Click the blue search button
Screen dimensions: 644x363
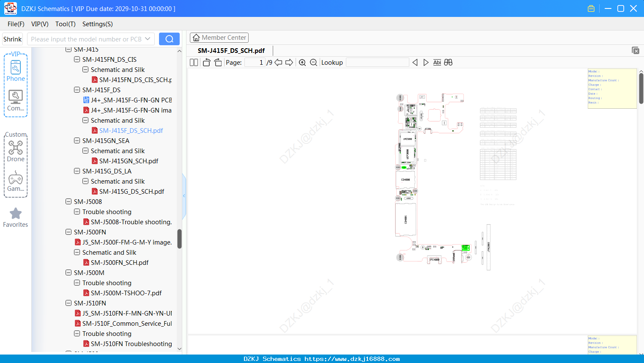tap(169, 39)
